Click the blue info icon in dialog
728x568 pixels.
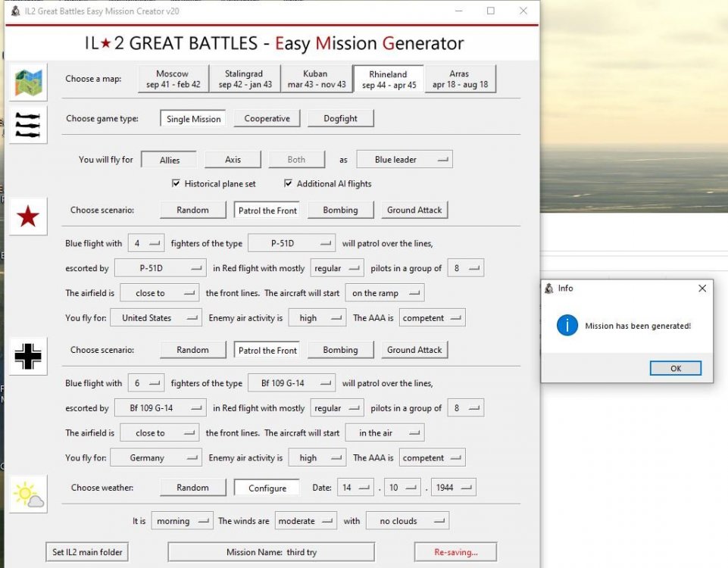click(567, 326)
